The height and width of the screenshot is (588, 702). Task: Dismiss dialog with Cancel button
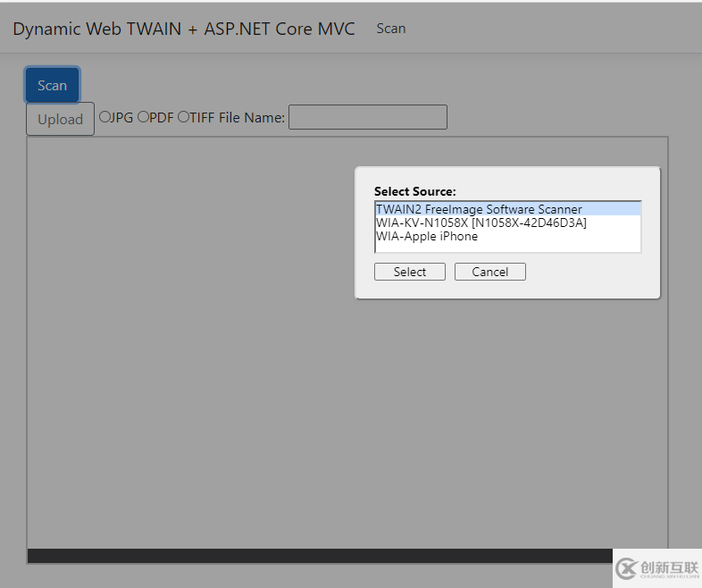(x=489, y=272)
